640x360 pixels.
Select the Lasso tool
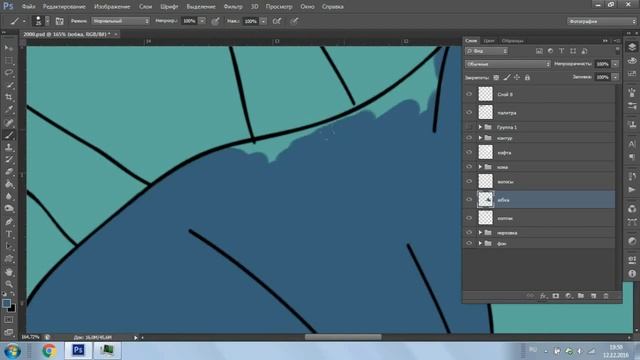(9, 73)
